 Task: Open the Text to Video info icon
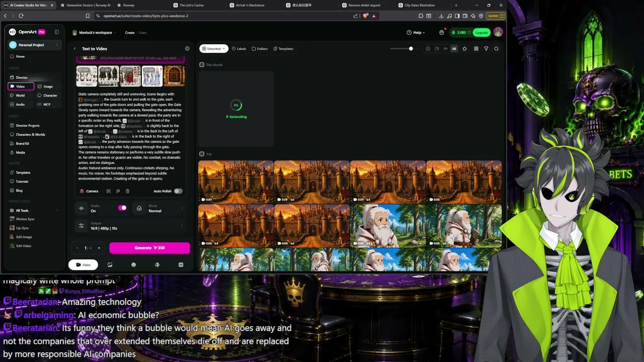point(187,49)
